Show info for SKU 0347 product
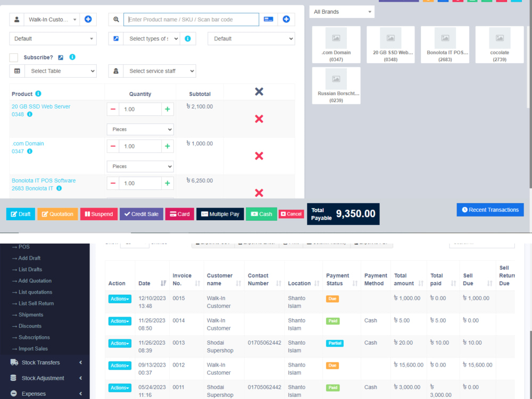Viewport: 532px width, 399px height. tap(30, 151)
